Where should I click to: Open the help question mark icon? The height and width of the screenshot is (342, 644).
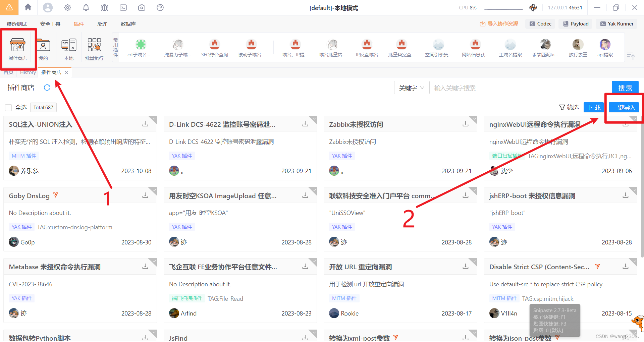pyautogui.click(x=160, y=7)
